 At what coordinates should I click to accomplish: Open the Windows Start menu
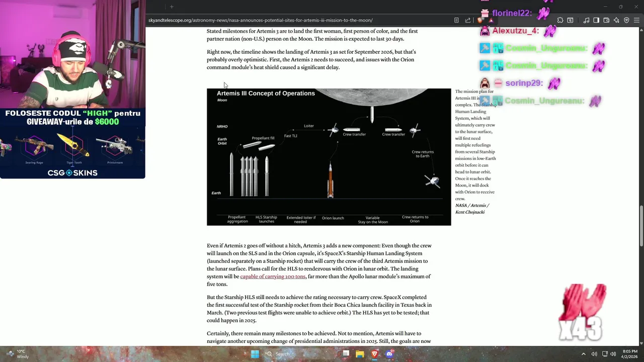(x=255, y=354)
